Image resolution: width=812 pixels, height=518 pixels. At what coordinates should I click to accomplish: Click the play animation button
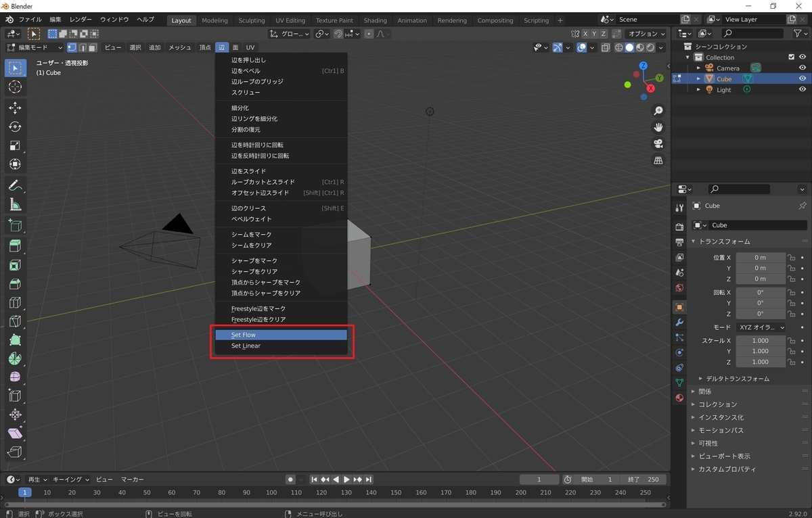pyautogui.click(x=346, y=479)
